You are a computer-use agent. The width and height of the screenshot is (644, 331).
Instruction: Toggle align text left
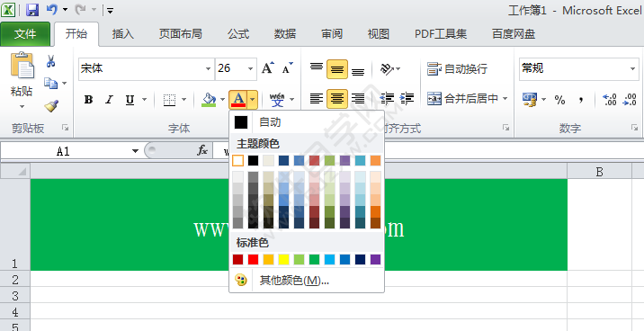tap(317, 99)
